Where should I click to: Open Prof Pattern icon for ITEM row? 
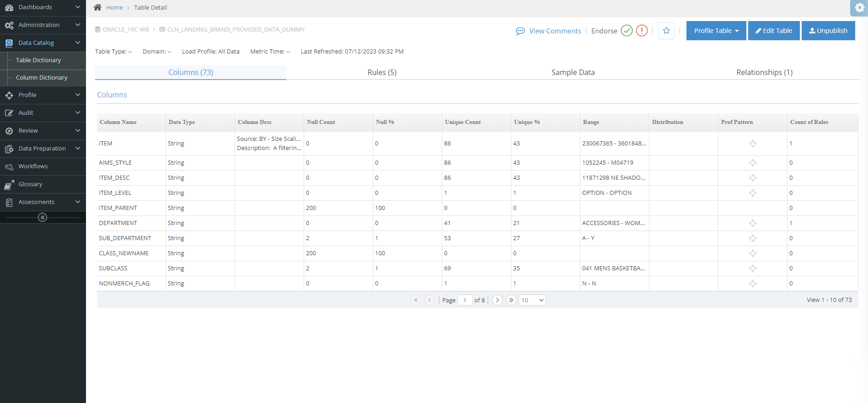753,144
